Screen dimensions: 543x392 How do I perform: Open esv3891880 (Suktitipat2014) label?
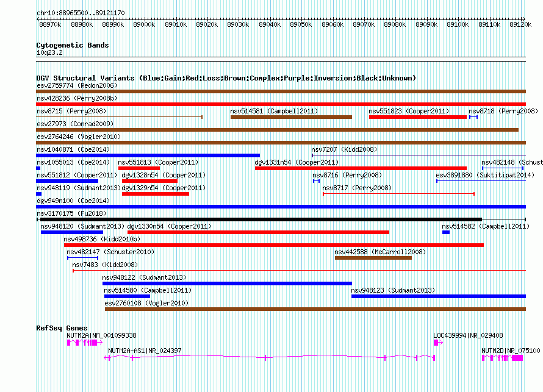(485, 175)
